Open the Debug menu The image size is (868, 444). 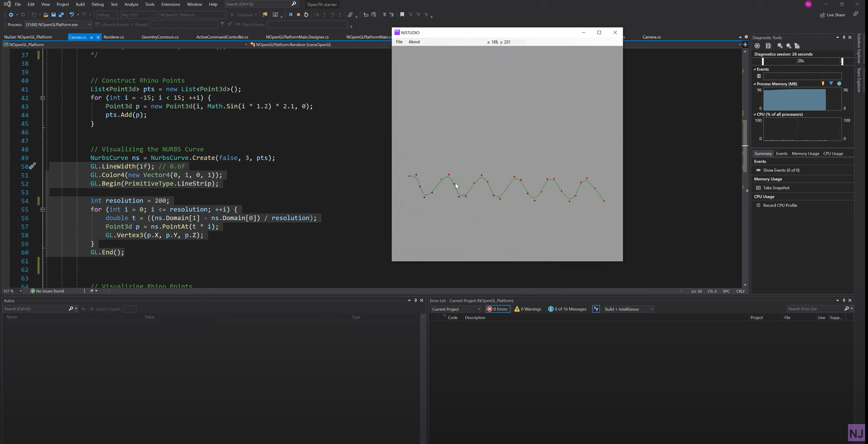click(98, 4)
